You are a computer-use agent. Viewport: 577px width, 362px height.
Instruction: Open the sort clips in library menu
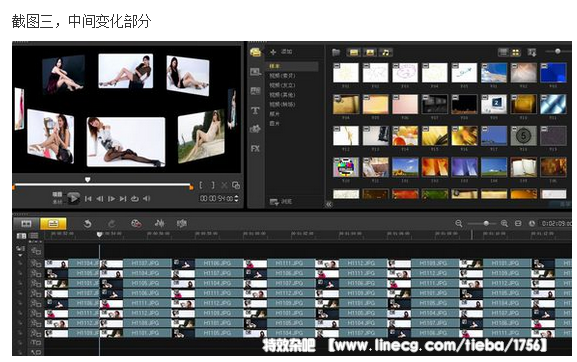pyautogui.click(x=532, y=53)
